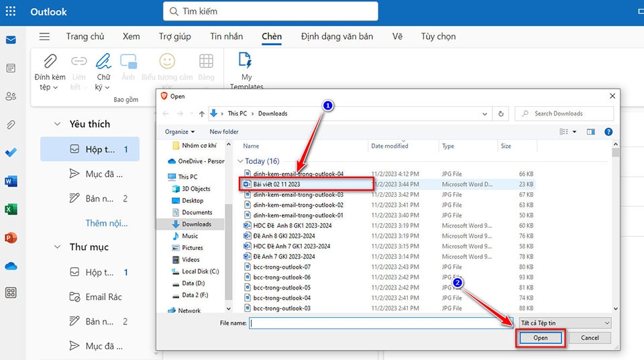Select Desktop in navigation tree
This screenshot has width=644, height=360.
click(x=193, y=200)
